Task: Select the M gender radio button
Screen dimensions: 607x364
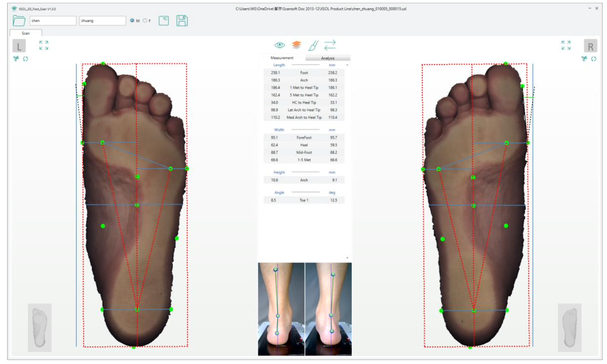Action: 132,21
